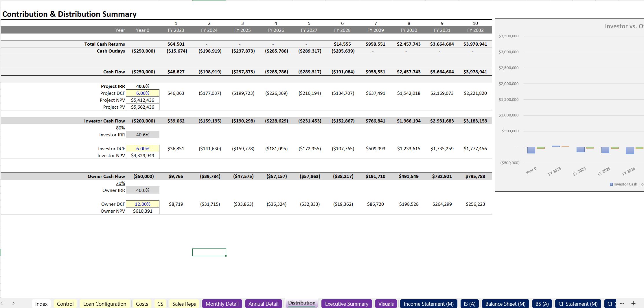Screen dimensions: 644x308
Task: Open the Balance Sheet (M) tab
Action: click(505, 304)
